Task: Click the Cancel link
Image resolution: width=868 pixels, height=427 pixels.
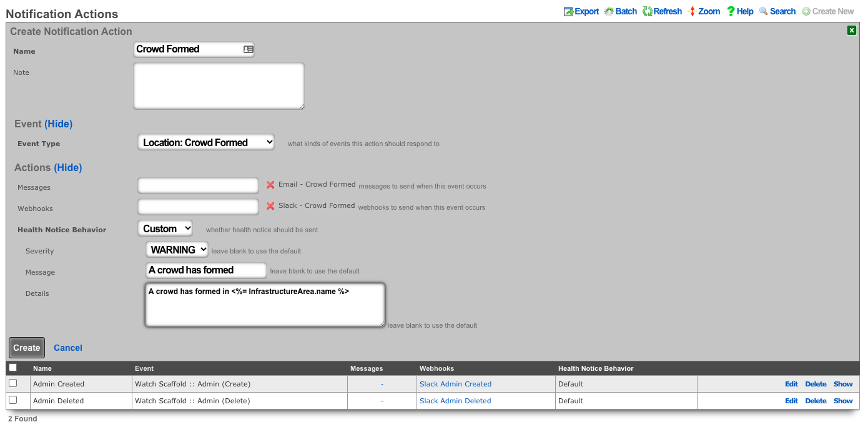Action: pyautogui.click(x=68, y=348)
